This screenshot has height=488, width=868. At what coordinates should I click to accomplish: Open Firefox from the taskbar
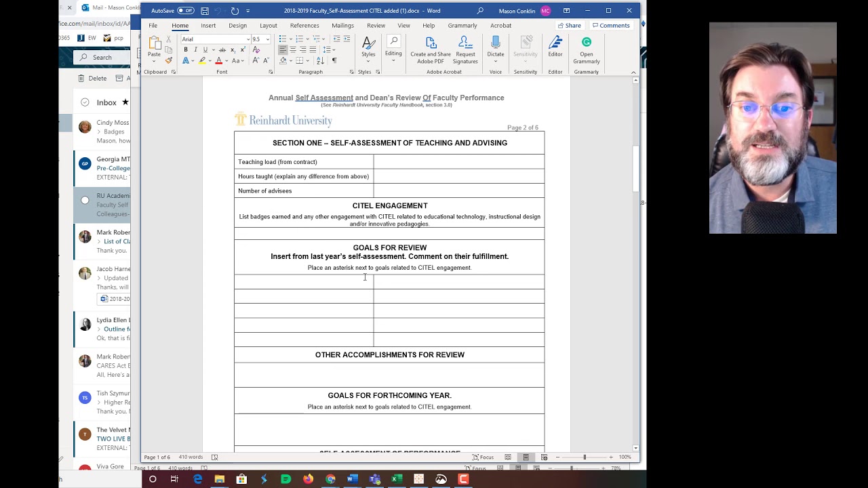[x=308, y=479]
